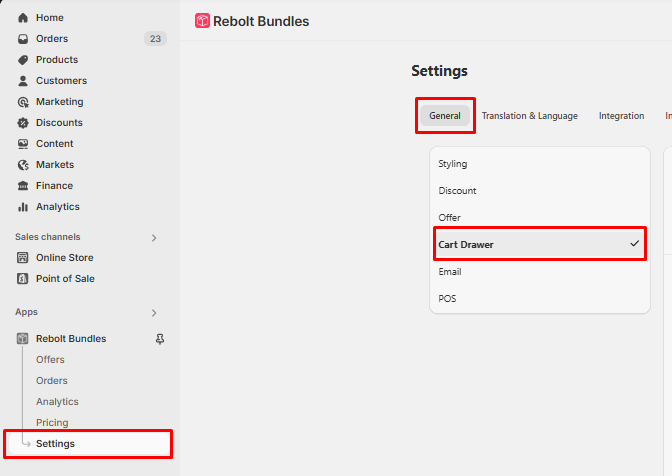Click the Finance bank icon
Image resolution: width=672 pixels, height=476 pixels.
[23, 186]
